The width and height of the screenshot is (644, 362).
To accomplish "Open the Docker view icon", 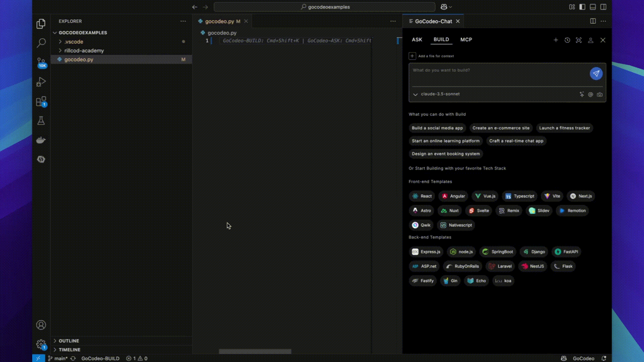I will coord(41,140).
